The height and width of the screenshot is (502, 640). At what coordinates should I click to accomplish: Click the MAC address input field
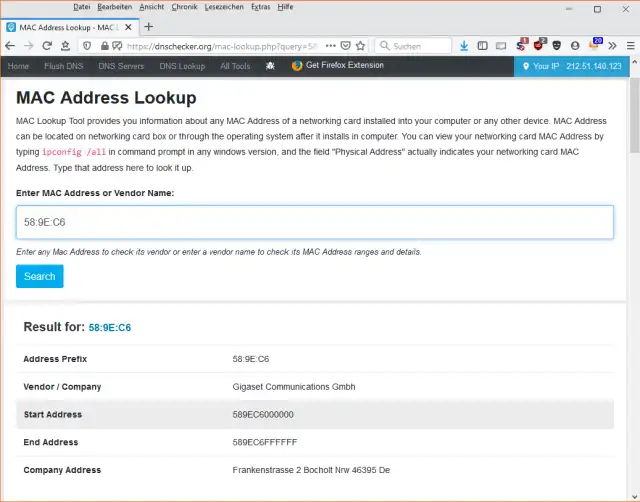315,222
